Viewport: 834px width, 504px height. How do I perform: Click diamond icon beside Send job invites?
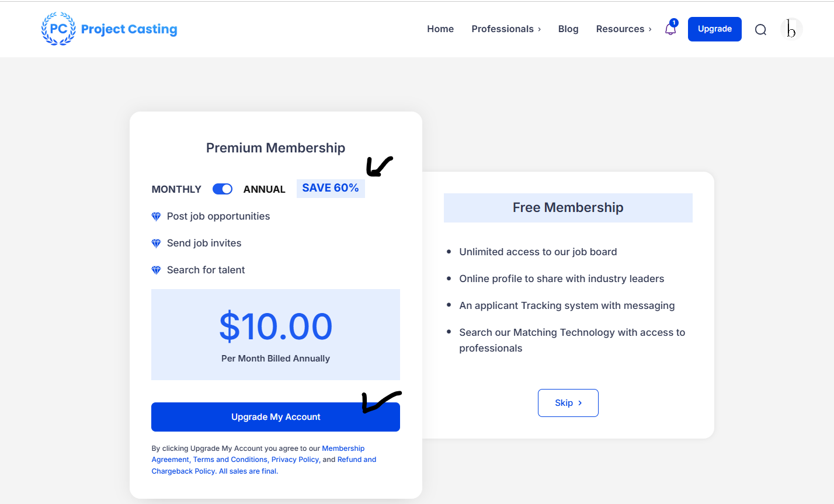coord(156,244)
